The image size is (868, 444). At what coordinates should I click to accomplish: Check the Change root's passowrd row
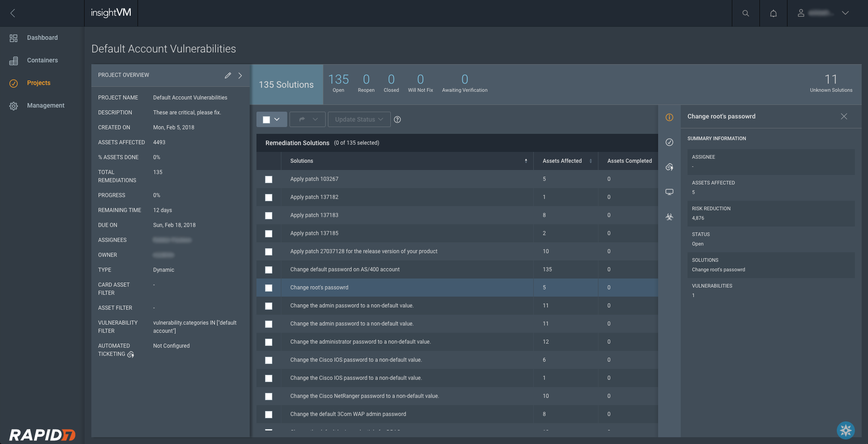(x=269, y=288)
